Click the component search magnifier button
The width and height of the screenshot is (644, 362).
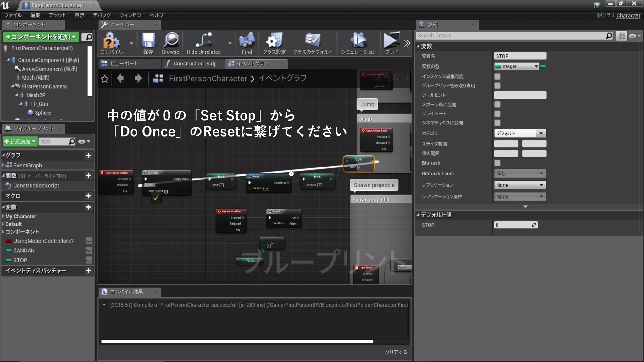tap(87, 37)
